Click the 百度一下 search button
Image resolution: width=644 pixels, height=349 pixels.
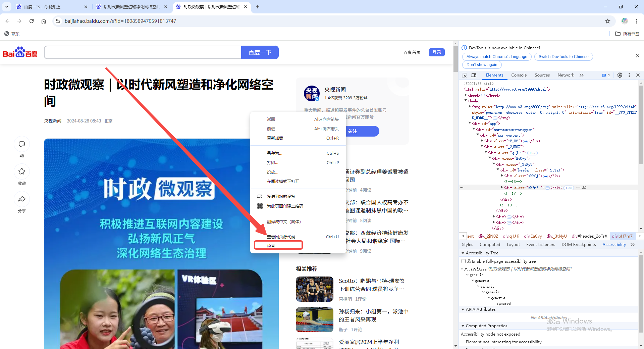[260, 52]
